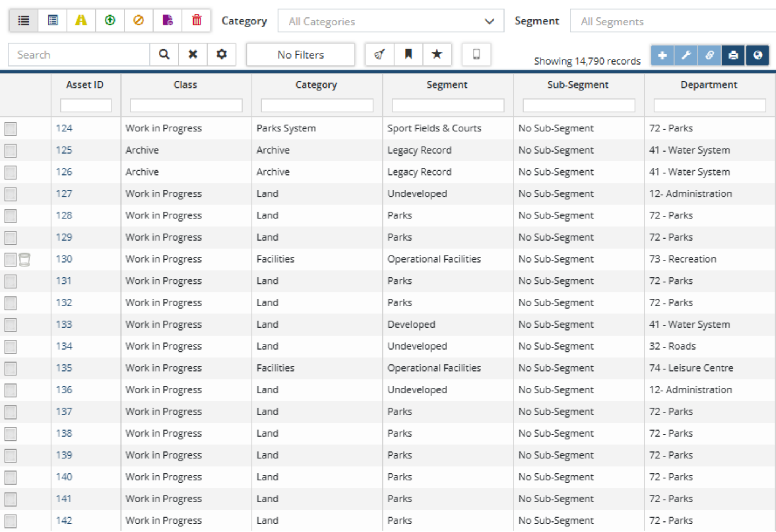Clear search with the X icon
This screenshot has width=776, height=532.
click(193, 54)
